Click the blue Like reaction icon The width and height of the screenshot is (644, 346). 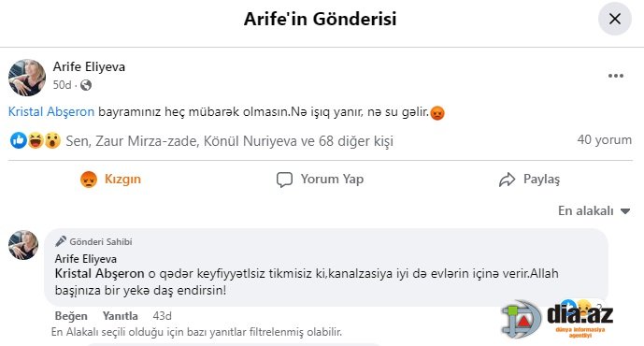19,141
